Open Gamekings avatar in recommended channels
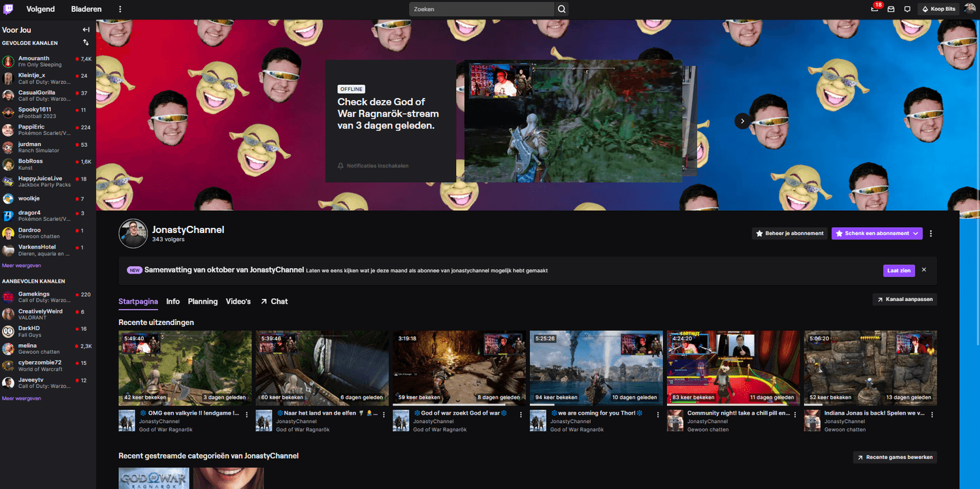This screenshot has height=489, width=980. 8,297
